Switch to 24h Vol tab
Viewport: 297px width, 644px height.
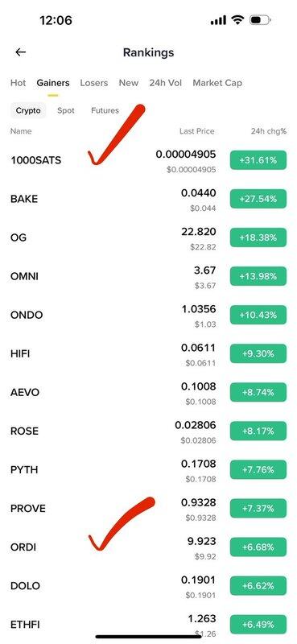(166, 83)
